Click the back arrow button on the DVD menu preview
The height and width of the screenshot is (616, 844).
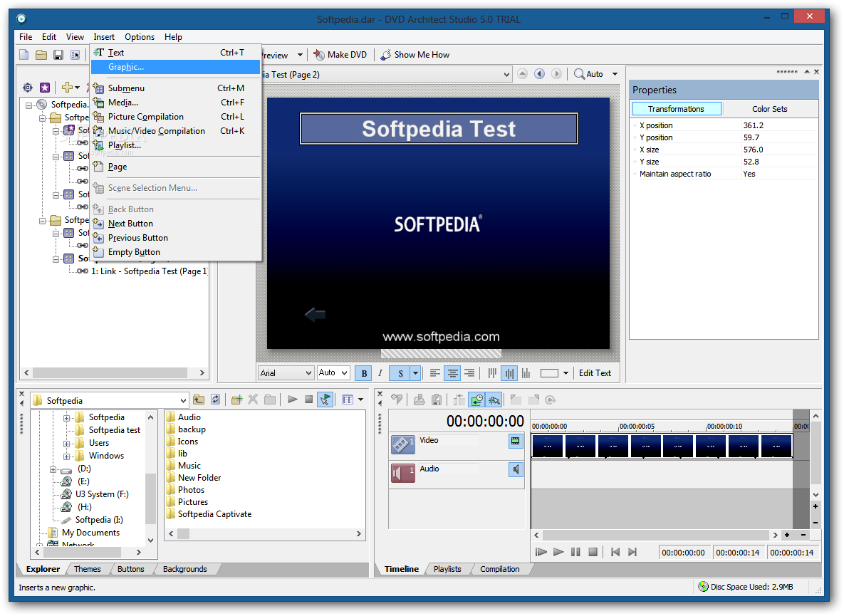pyautogui.click(x=315, y=314)
